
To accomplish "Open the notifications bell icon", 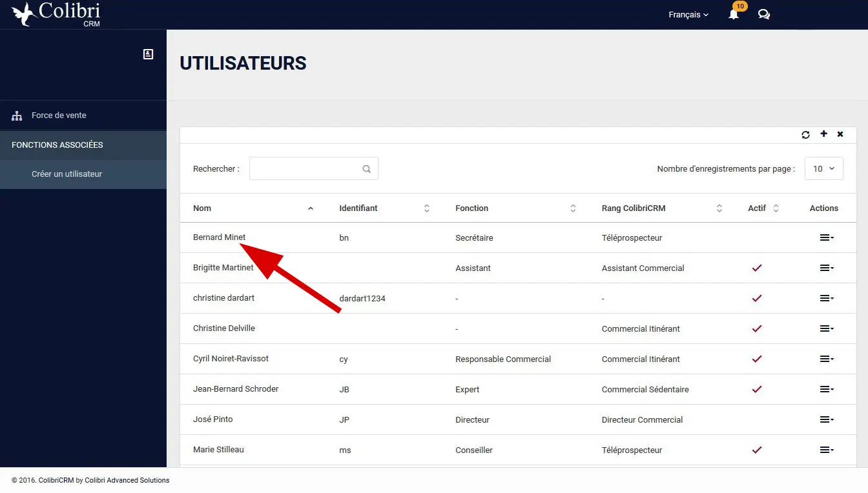I will [734, 14].
